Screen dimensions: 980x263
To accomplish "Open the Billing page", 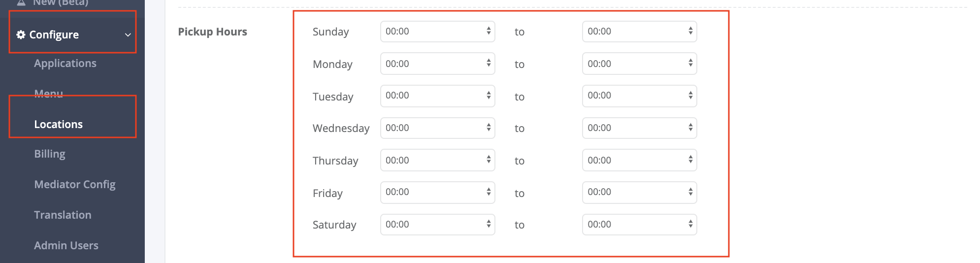I will point(49,154).
